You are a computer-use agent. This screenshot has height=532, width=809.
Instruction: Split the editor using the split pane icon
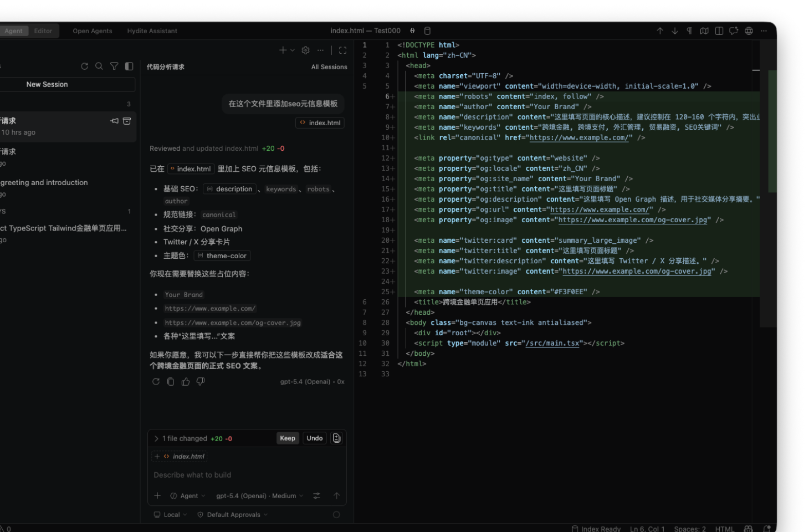[x=718, y=31]
